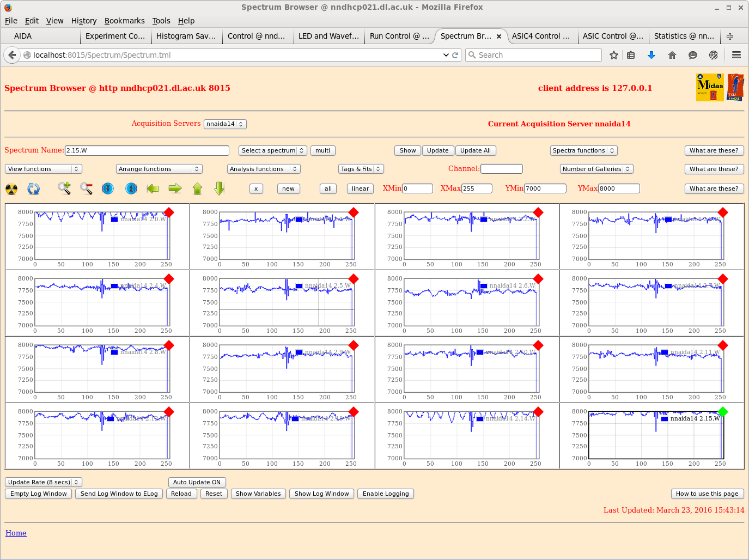This screenshot has height=560, width=749.
Task: Toggle red diamond on nnaida14 2.14.W spectrum
Action: (x=538, y=412)
